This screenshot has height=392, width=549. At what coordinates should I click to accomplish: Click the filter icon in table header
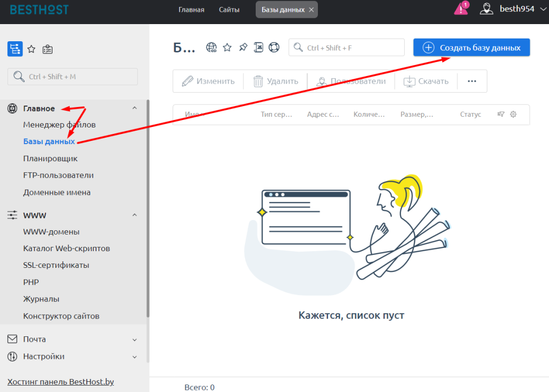point(500,114)
